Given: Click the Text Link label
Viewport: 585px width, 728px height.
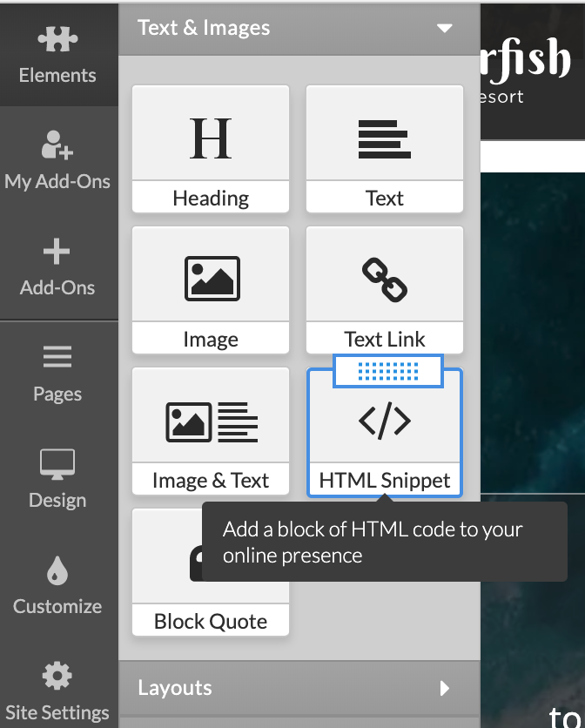Looking at the screenshot, I should coord(385,339).
